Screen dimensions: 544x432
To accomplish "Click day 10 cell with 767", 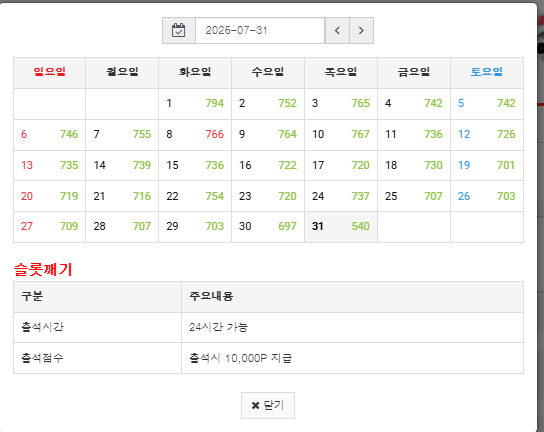I will [x=341, y=135].
